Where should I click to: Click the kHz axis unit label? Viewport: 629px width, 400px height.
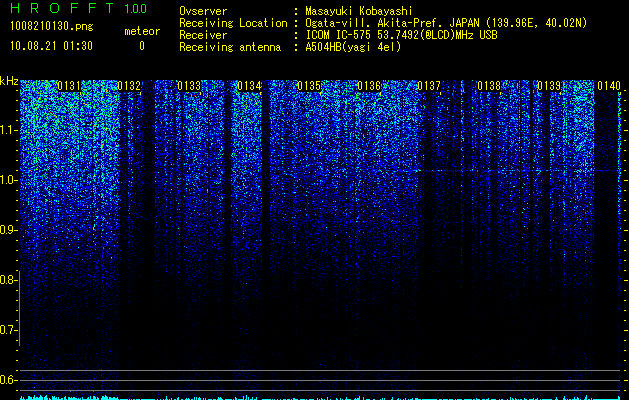(x=9, y=81)
